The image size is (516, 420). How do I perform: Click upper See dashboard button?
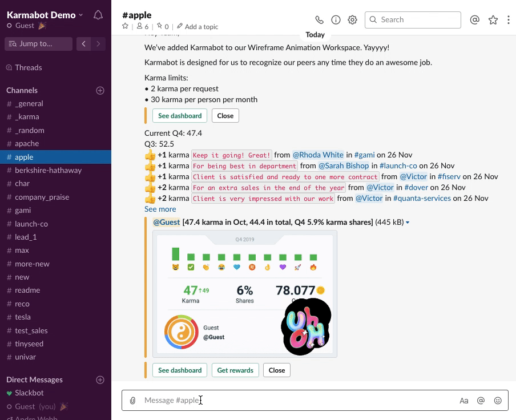click(180, 116)
